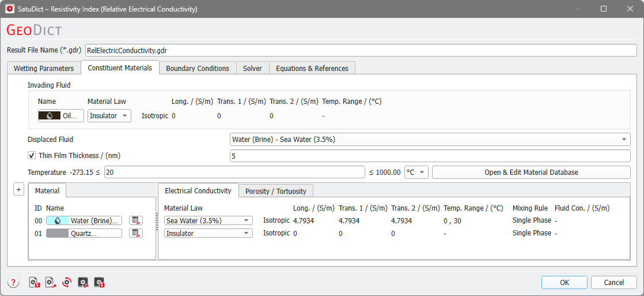Click the save settings to file icon
The image size is (644, 296).
[x=35, y=282]
